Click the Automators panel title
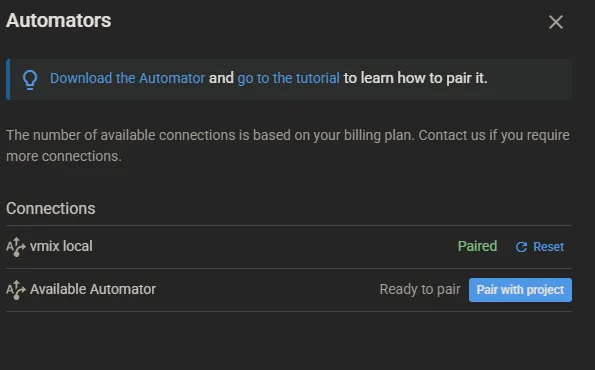Screen dimensions: 595x370 pyautogui.click(x=59, y=20)
